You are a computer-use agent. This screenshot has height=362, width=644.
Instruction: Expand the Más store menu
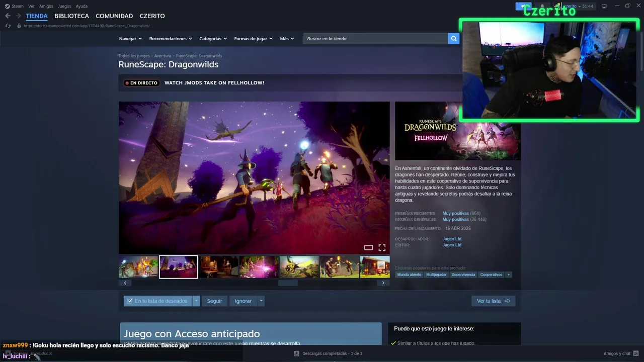(287, 39)
